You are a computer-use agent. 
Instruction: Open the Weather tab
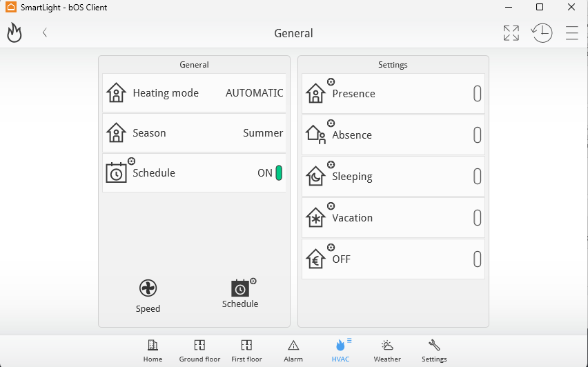point(387,351)
